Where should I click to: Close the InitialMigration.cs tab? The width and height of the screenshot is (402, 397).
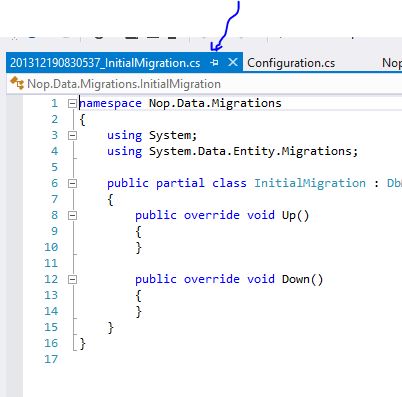(x=233, y=62)
